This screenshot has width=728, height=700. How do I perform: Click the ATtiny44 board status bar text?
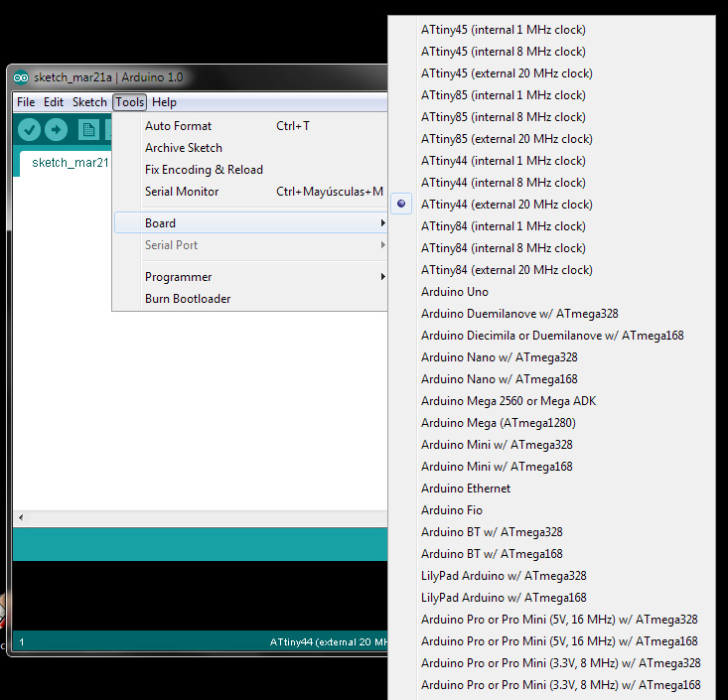[x=329, y=642]
